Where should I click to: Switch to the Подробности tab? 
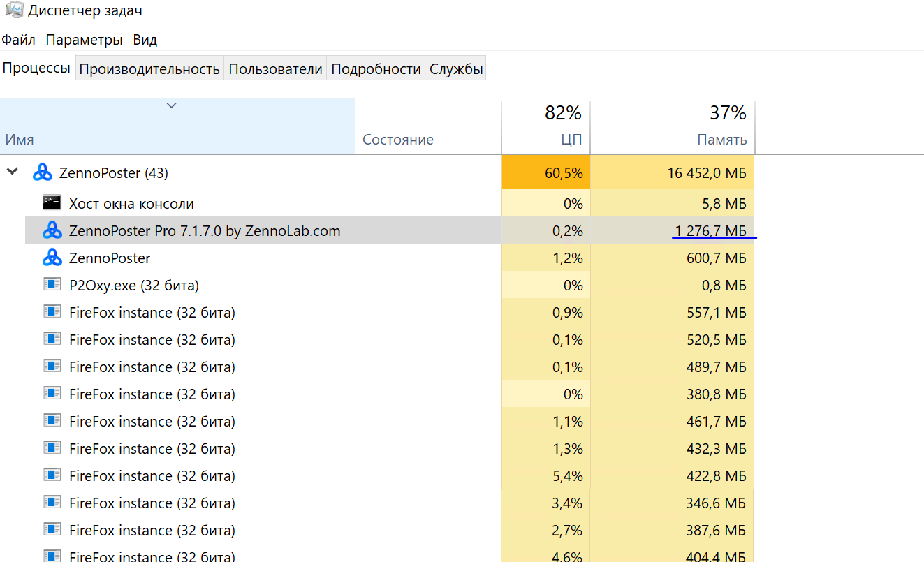click(x=376, y=69)
